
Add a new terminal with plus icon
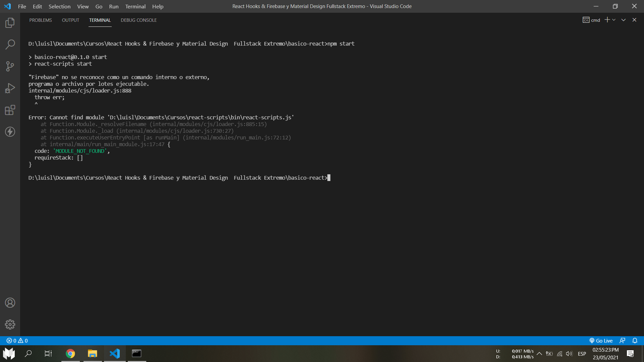607,20
